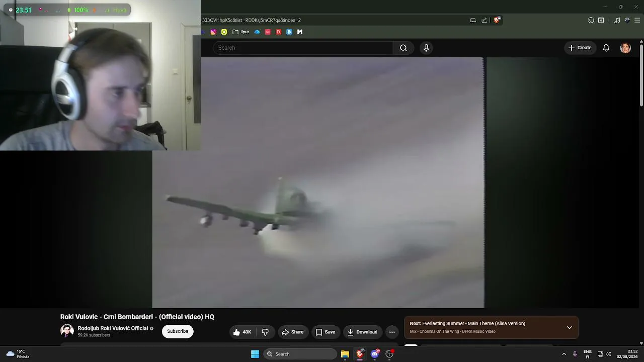
Task: Expand the Next playlist panel chevron
Action: 570,327
